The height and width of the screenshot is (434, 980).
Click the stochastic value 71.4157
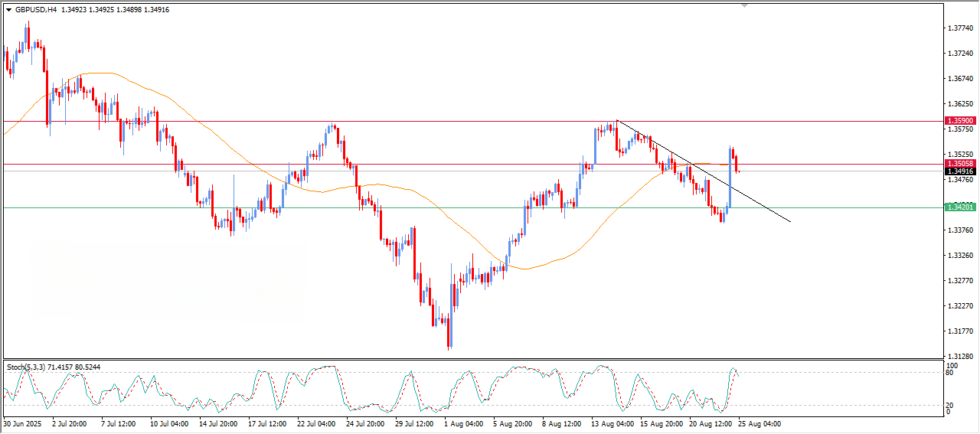click(61, 367)
